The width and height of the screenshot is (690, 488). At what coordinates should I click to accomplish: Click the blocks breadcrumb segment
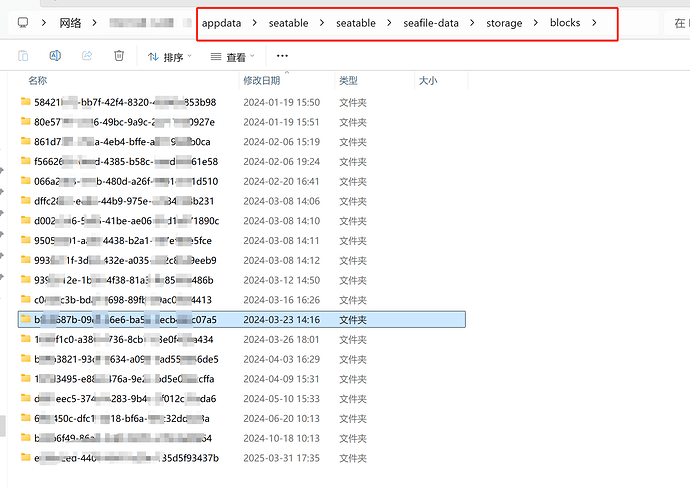tap(565, 22)
